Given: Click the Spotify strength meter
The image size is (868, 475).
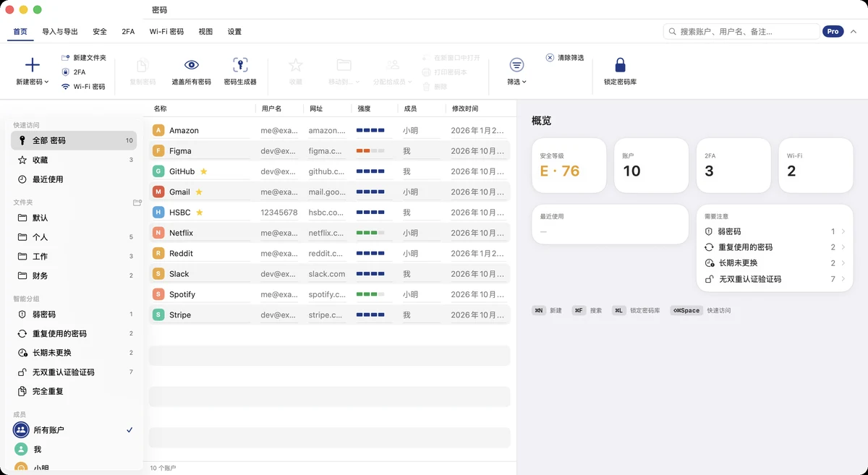Looking at the screenshot, I should pos(370,294).
